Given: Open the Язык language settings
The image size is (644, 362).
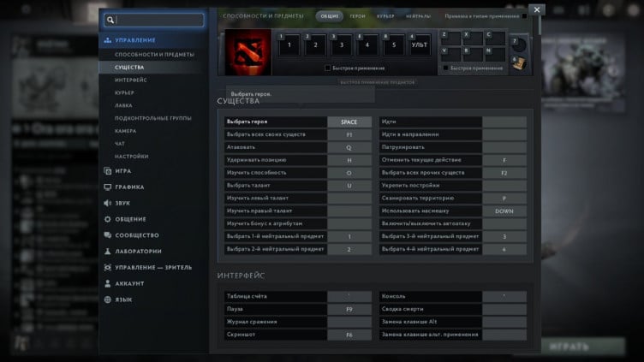Looking at the screenshot, I should pyautogui.click(x=122, y=300).
